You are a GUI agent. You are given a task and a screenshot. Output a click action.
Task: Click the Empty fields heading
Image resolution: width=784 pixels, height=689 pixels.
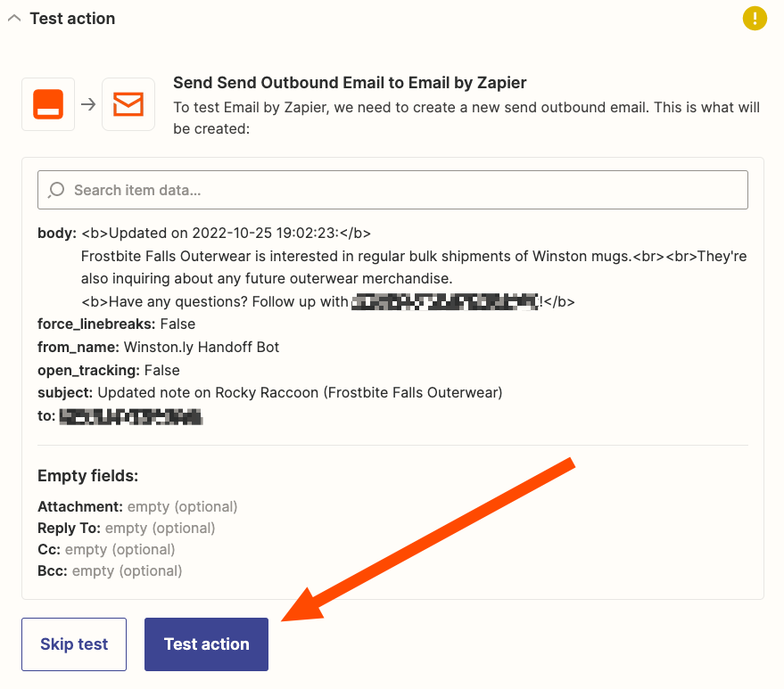tap(88, 476)
